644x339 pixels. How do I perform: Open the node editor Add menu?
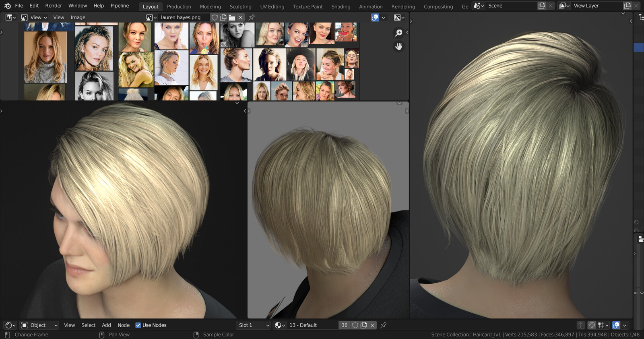106,325
